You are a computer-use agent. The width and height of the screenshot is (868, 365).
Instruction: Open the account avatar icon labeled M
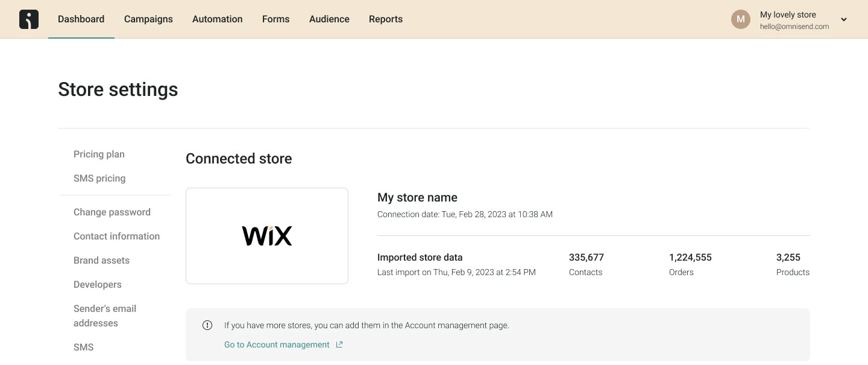(x=741, y=19)
